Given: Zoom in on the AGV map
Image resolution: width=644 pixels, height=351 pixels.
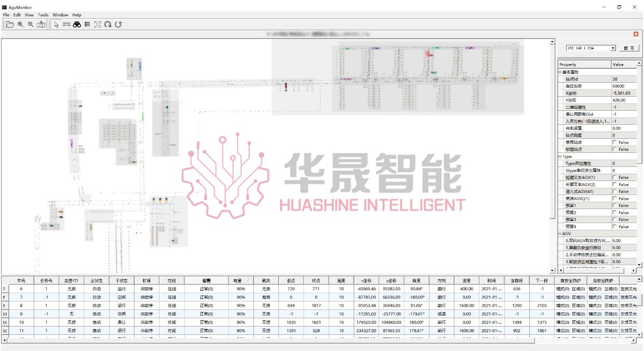Looking at the screenshot, I should 20,24.
